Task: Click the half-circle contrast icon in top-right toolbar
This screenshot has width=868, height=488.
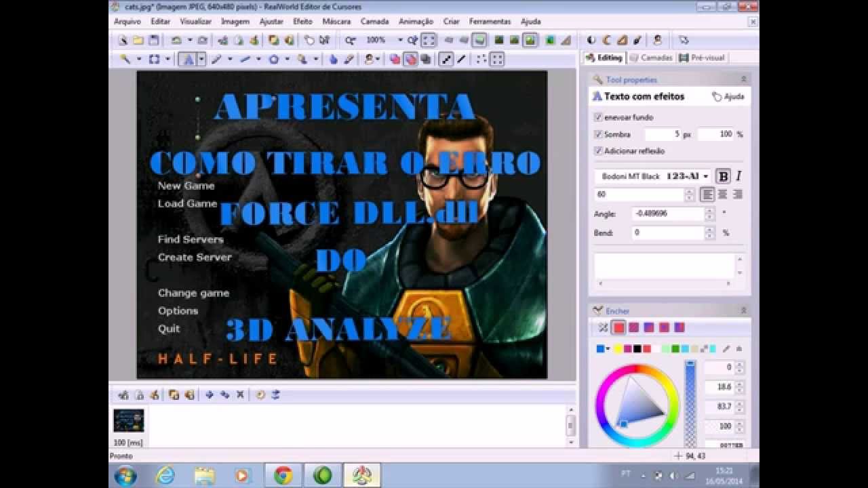Action: click(591, 40)
